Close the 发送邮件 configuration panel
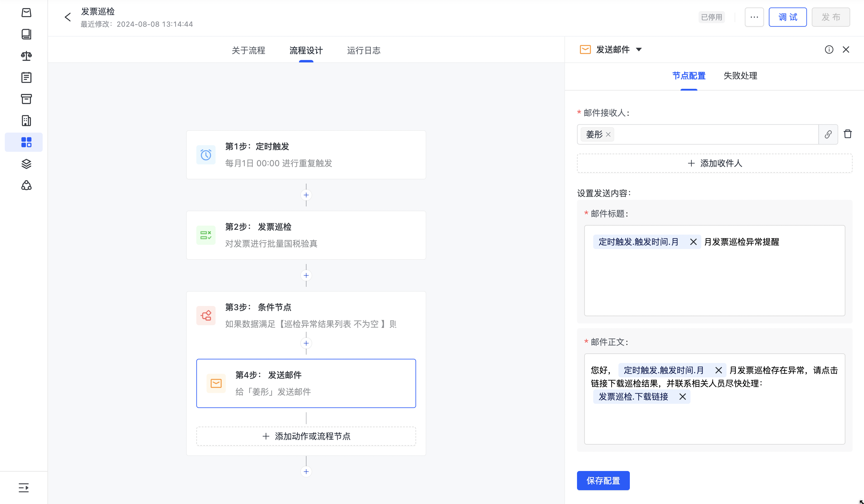 [x=845, y=50]
